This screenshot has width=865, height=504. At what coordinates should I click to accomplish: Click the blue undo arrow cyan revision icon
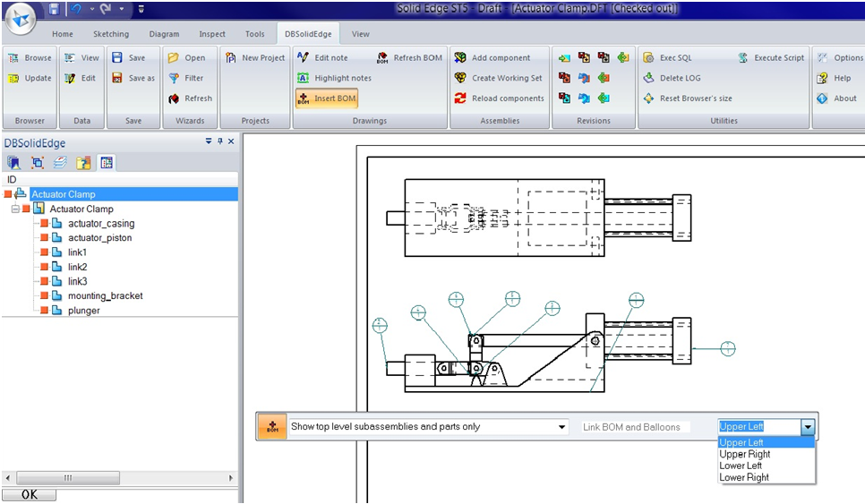tap(584, 98)
